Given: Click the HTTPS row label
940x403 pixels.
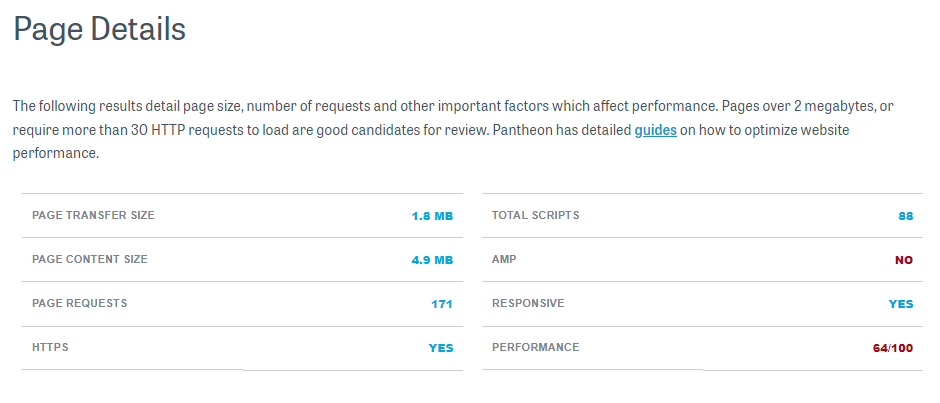Looking at the screenshot, I should tap(50, 347).
